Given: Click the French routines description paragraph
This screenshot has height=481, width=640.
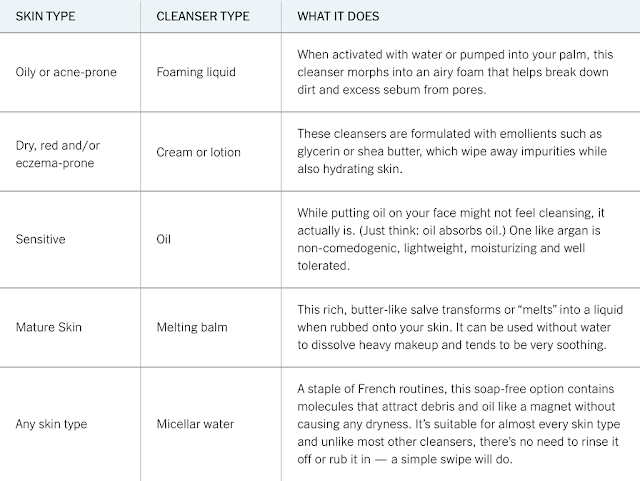Looking at the screenshot, I should (459, 424).
